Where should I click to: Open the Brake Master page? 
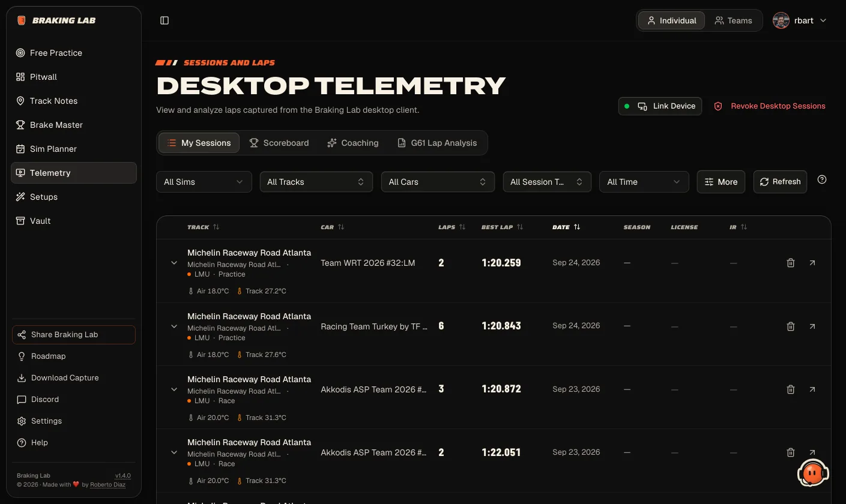(74, 125)
